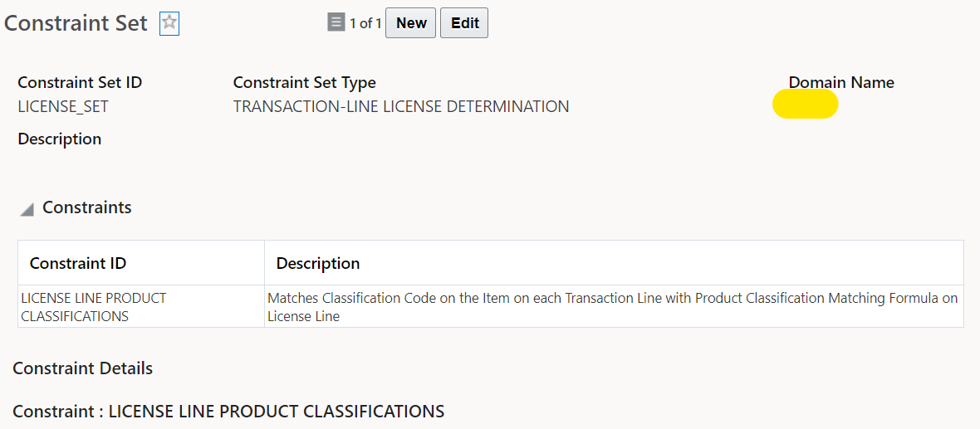980x429 pixels.
Task: Click the yellow highlighted Domain Name value
Action: 805,104
